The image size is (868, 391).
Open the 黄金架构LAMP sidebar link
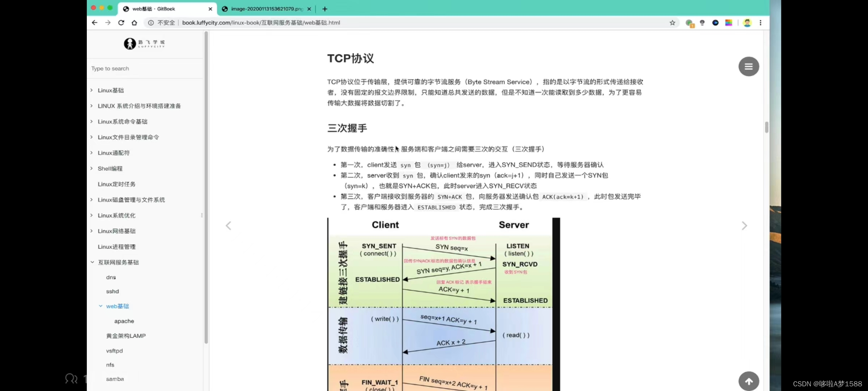pyautogui.click(x=126, y=336)
